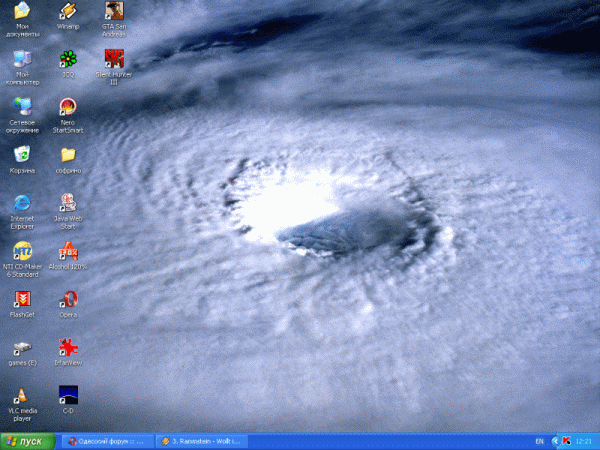
Task: Switch to the Rammstein taskbar window
Action: coord(201,441)
